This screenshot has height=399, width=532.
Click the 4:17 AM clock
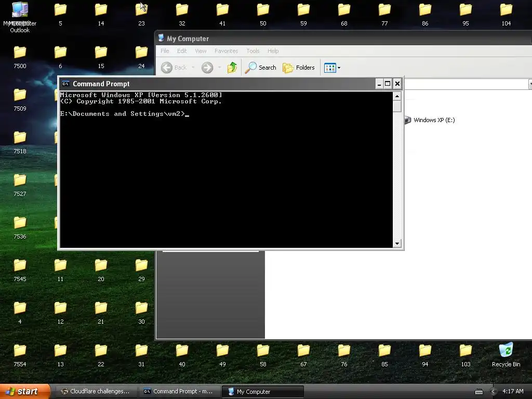(x=513, y=392)
